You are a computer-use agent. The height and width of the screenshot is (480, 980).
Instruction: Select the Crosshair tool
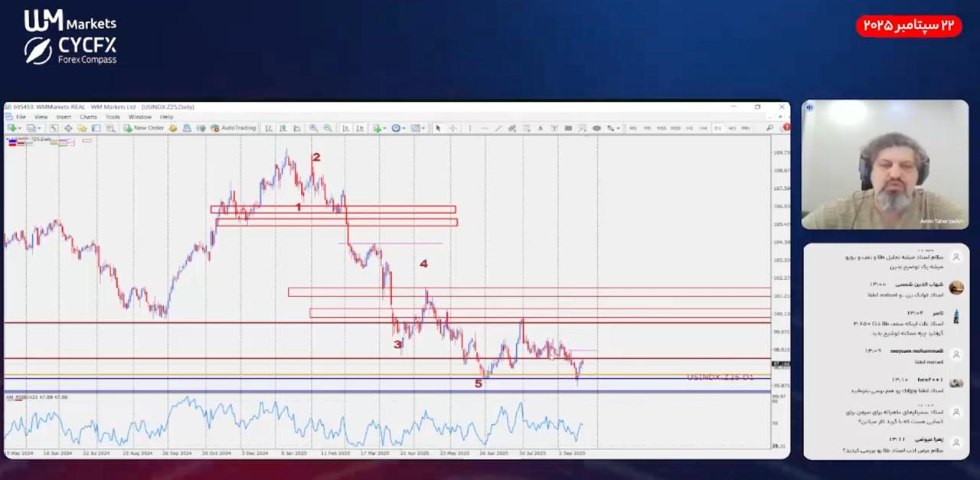pyautogui.click(x=452, y=129)
